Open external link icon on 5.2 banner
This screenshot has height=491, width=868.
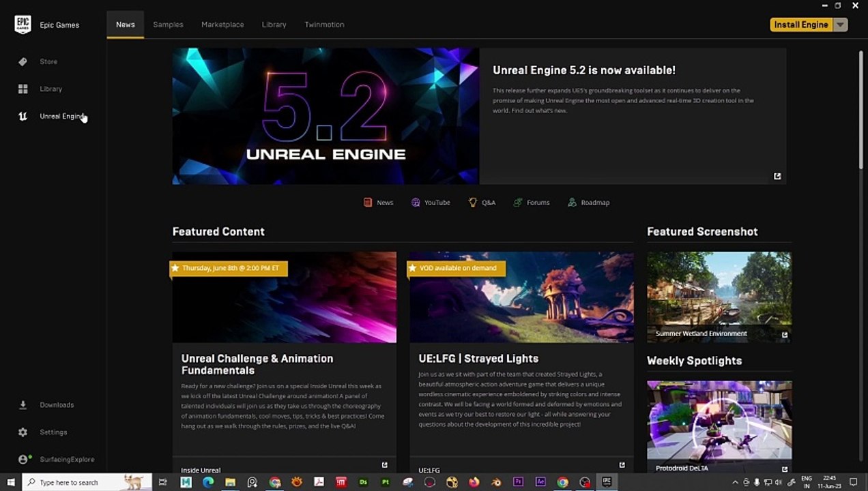click(777, 176)
